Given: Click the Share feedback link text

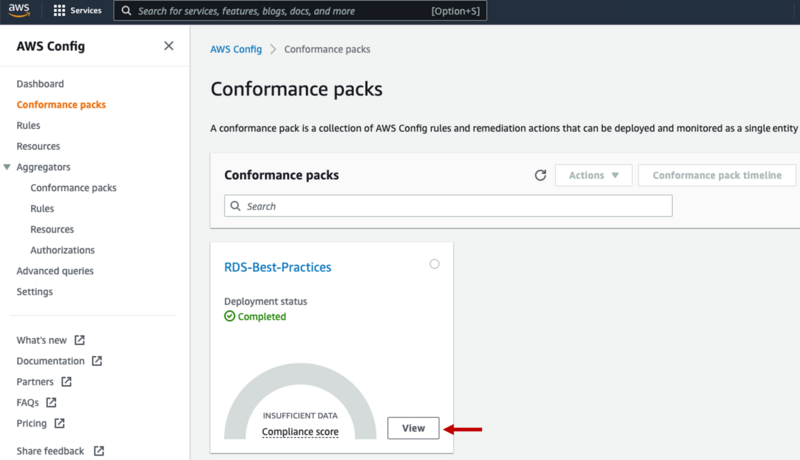Looking at the screenshot, I should coord(50,451).
